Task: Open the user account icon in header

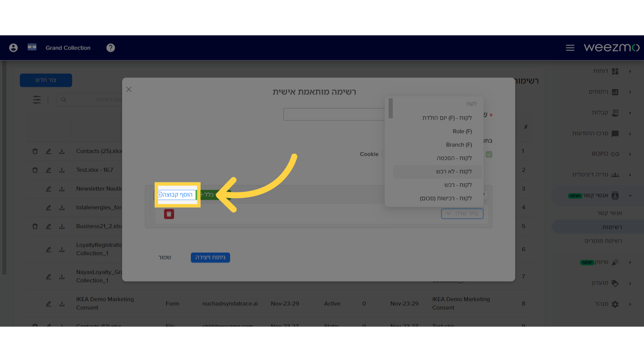Action: [x=13, y=48]
